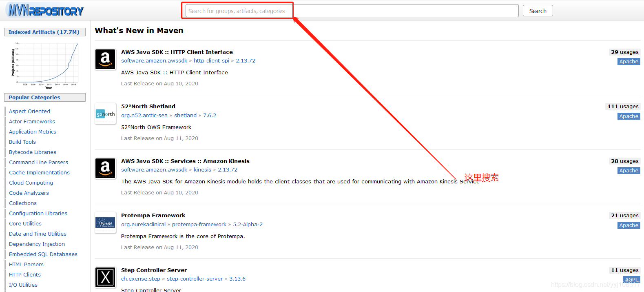Click the search input field
The width and height of the screenshot is (644, 292).
[352, 11]
